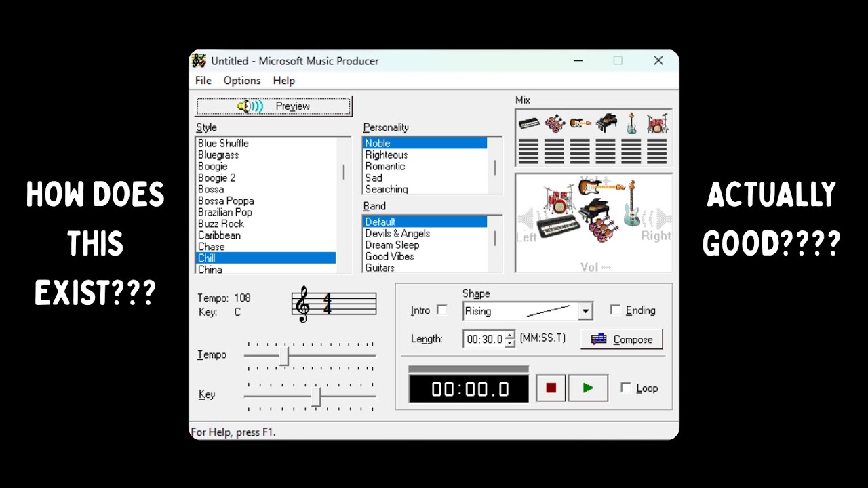
Task: Click the violins on the stereo stage
Action: pos(602,229)
